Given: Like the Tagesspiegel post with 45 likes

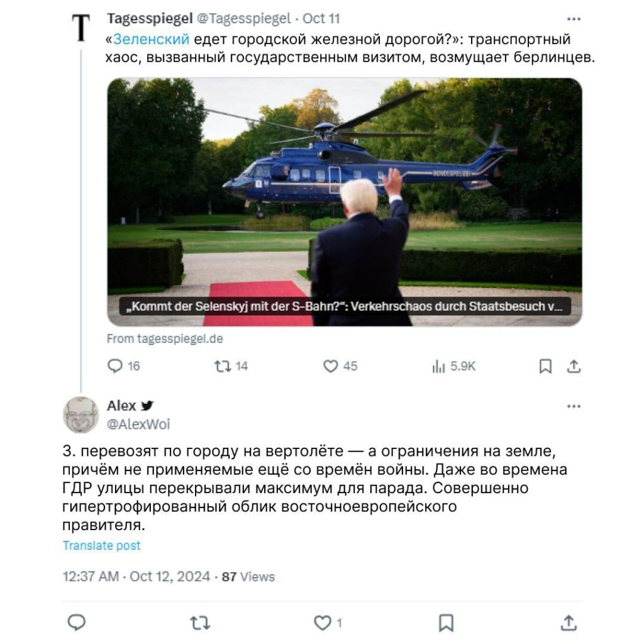Looking at the screenshot, I should click(340, 365).
